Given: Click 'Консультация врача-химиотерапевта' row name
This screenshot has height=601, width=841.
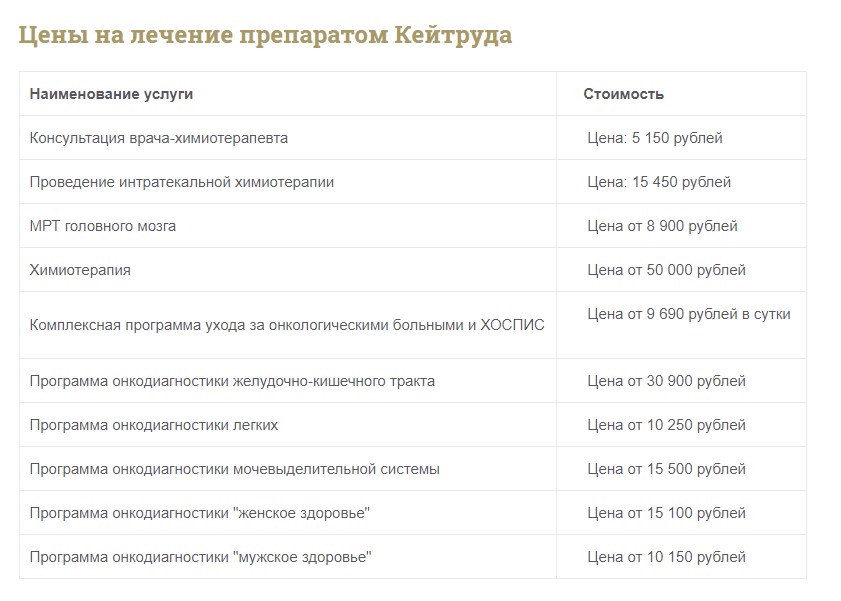Looking at the screenshot, I should click(x=159, y=138).
